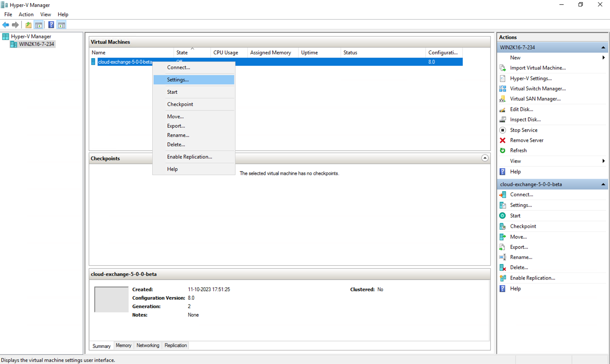Click the red Remove Server icon

(x=502, y=140)
